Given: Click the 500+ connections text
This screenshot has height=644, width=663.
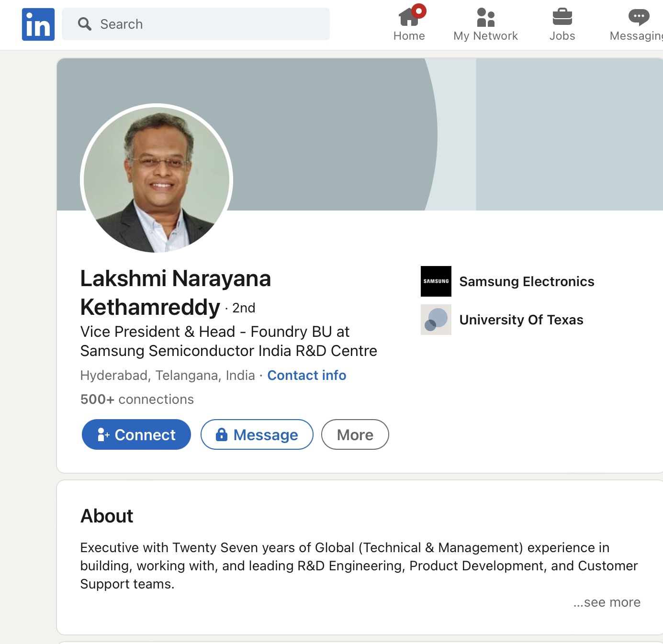Looking at the screenshot, I should tap(137, 399).
